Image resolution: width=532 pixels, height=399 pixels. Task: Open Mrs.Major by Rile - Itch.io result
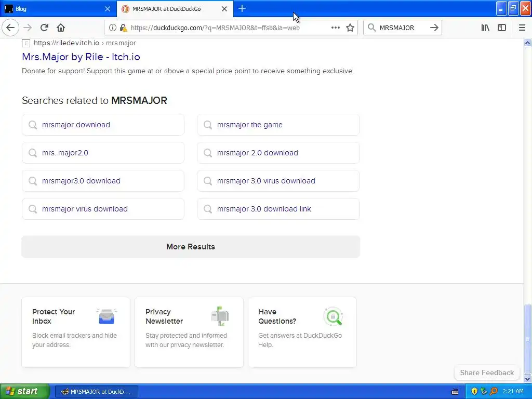point(81,57)
